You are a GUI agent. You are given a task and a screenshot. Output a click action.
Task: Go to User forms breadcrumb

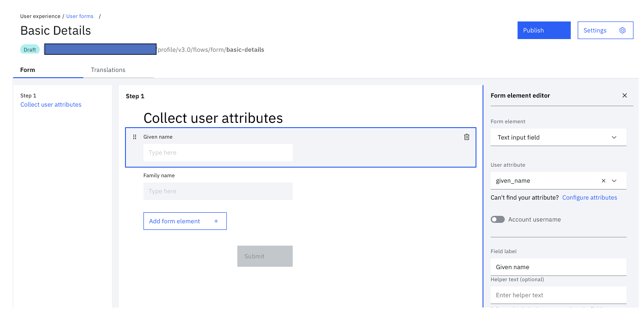coord(80,16)
